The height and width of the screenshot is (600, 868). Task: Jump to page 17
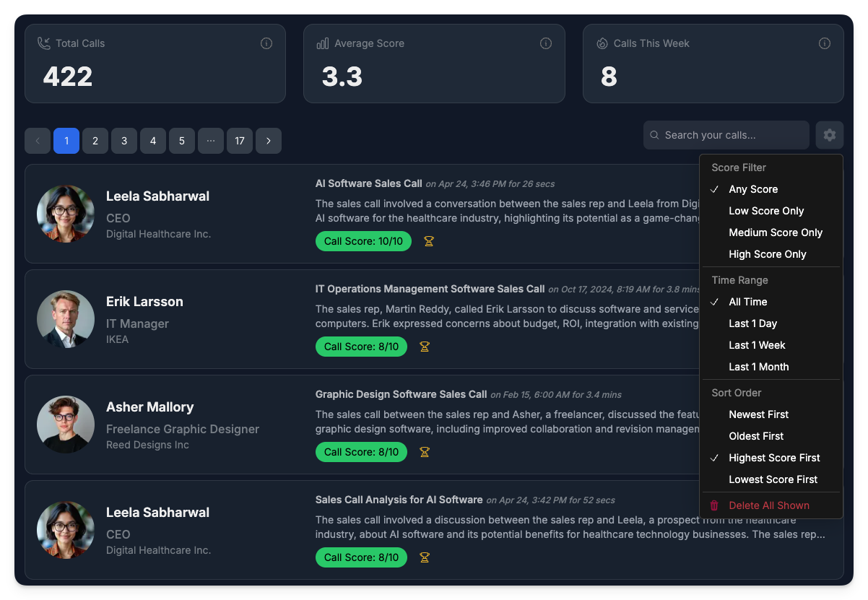(x=240, y=141)
